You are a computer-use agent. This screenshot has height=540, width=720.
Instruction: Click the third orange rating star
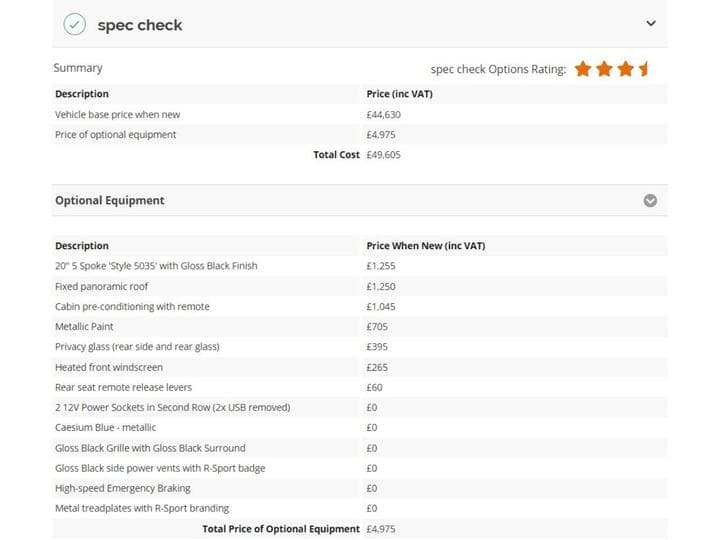coord(625,69)
